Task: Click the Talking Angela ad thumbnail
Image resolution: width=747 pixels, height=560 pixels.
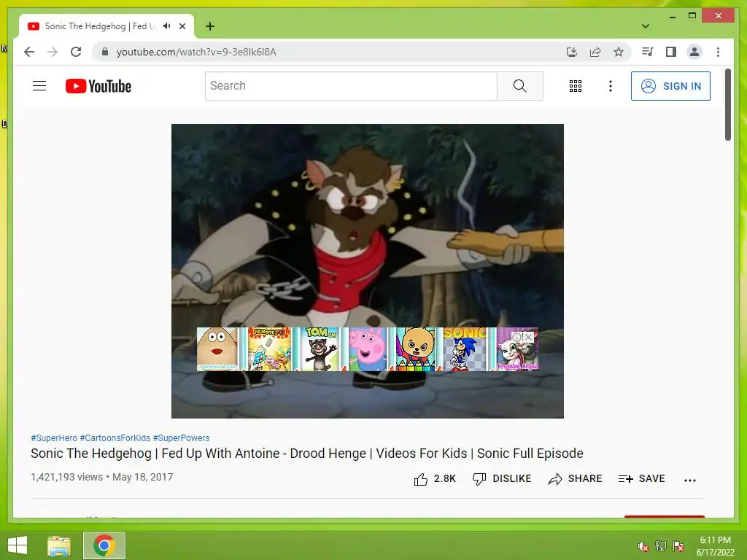Action: click(517, 355)
